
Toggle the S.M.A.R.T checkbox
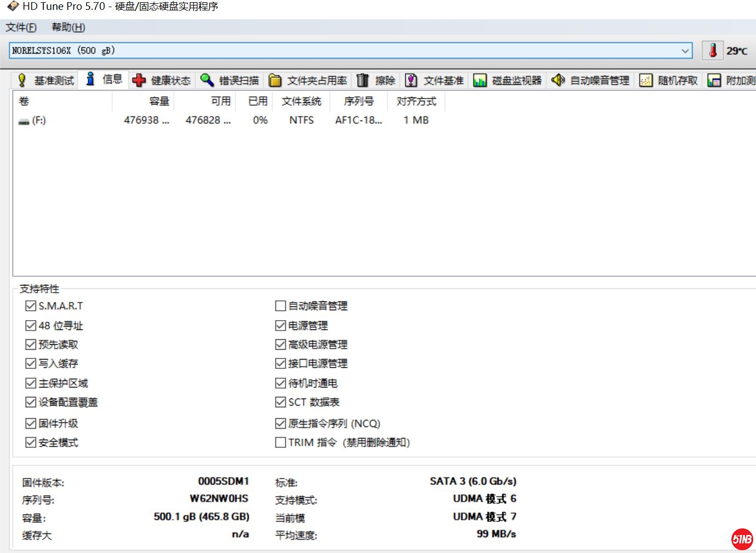[x=31, y=306]
